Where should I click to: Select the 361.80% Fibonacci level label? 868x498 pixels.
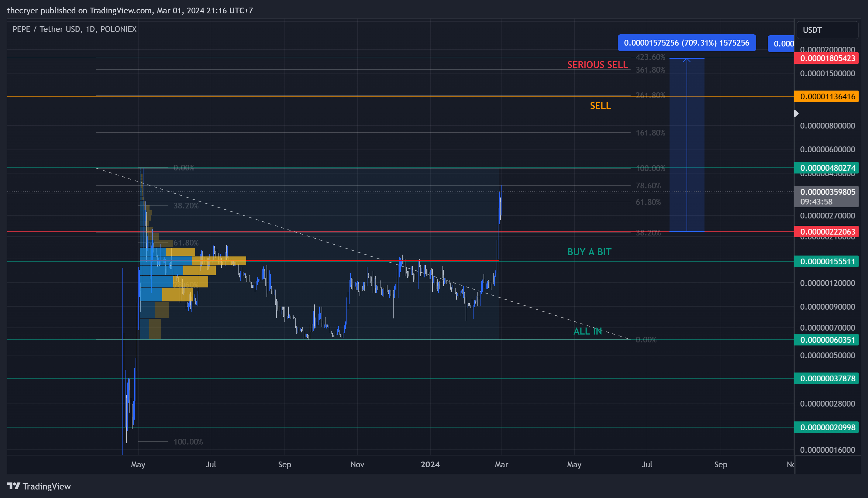(x=650, y=70)
